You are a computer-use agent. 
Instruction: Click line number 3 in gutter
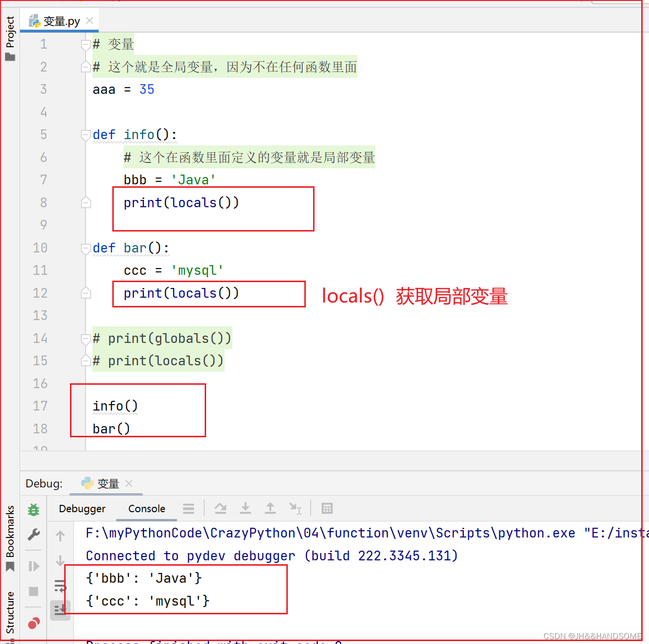coord(44,89)
